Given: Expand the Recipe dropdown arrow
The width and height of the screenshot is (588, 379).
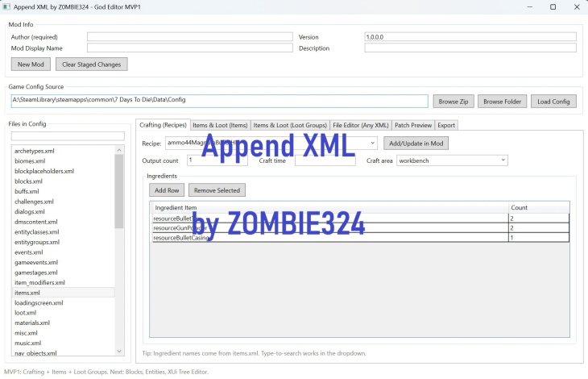Looking at the screenshot, I should coord(372,143).
